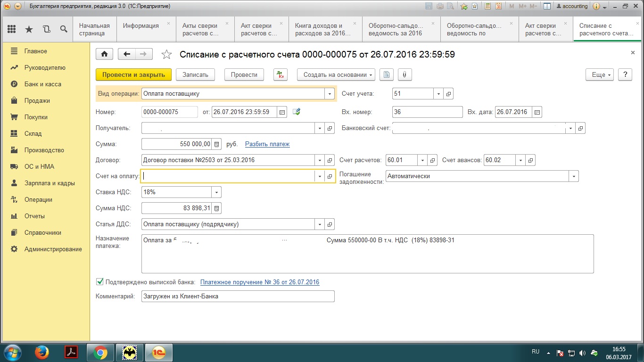
Task: Open the sections menu grid icon
Action: [x=12, y=29]
